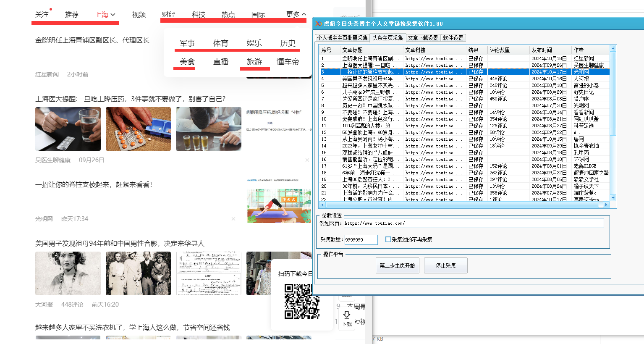Image resolution: width=644 pixels, height=344 pixels.
Task: Select 美食 in the more menu
Action: pos(187,62)
